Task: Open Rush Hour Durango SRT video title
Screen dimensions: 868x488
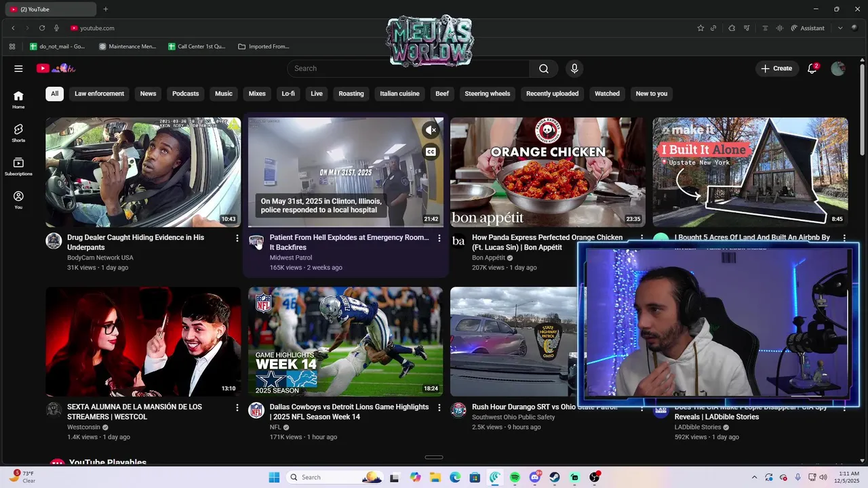Action: pyautogui.click(x=545, y=407)
